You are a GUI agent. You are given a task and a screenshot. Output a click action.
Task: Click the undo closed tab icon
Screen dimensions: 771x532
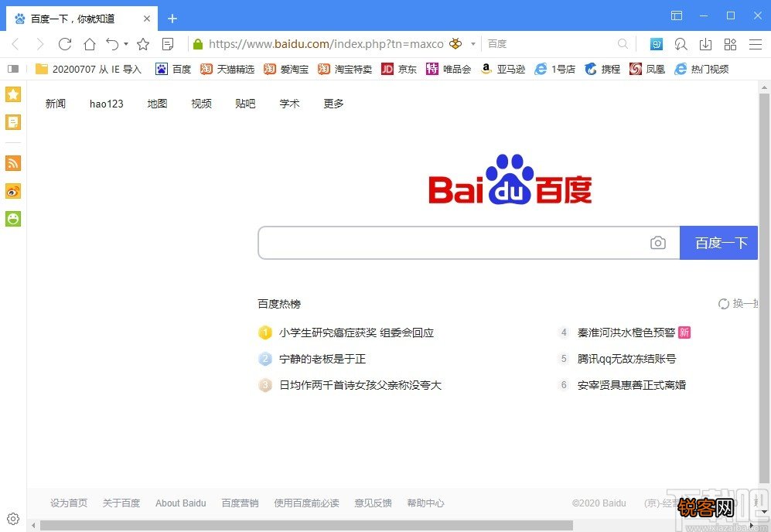point(112,44)
